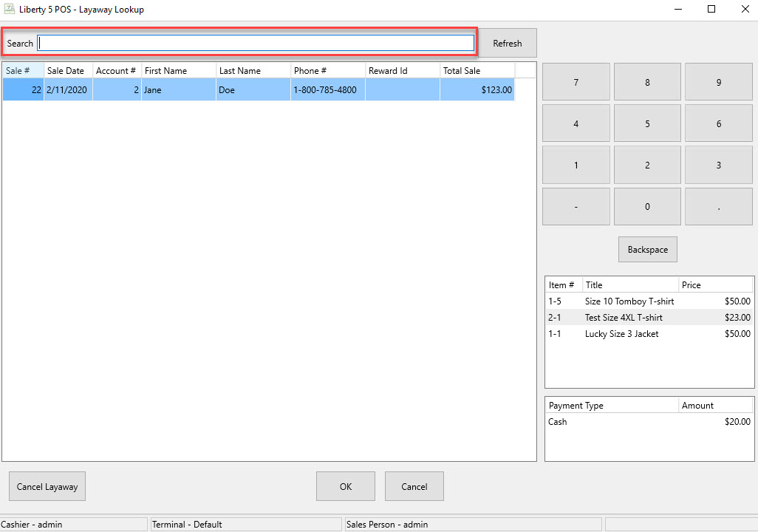Viewport: 758px width, 532px height.
Task: Click the Cancel button beside OK
Action: click(x=414, y=486)
